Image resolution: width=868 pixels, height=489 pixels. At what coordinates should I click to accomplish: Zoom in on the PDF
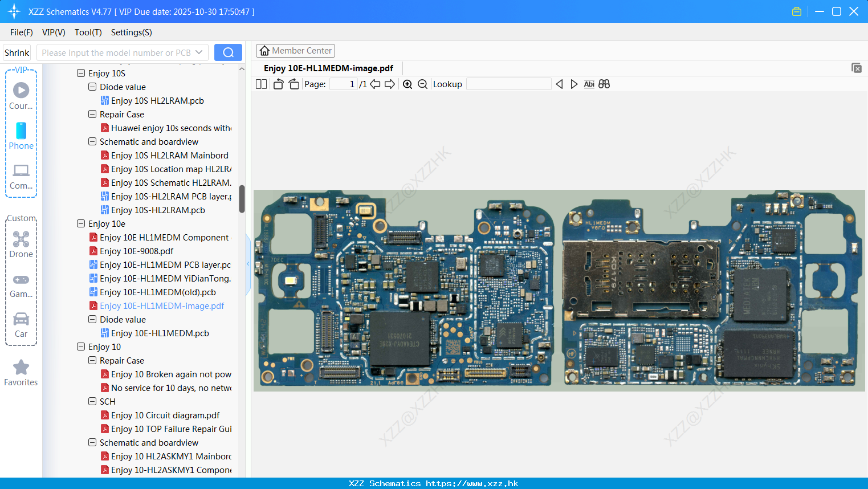coord(407,84)
